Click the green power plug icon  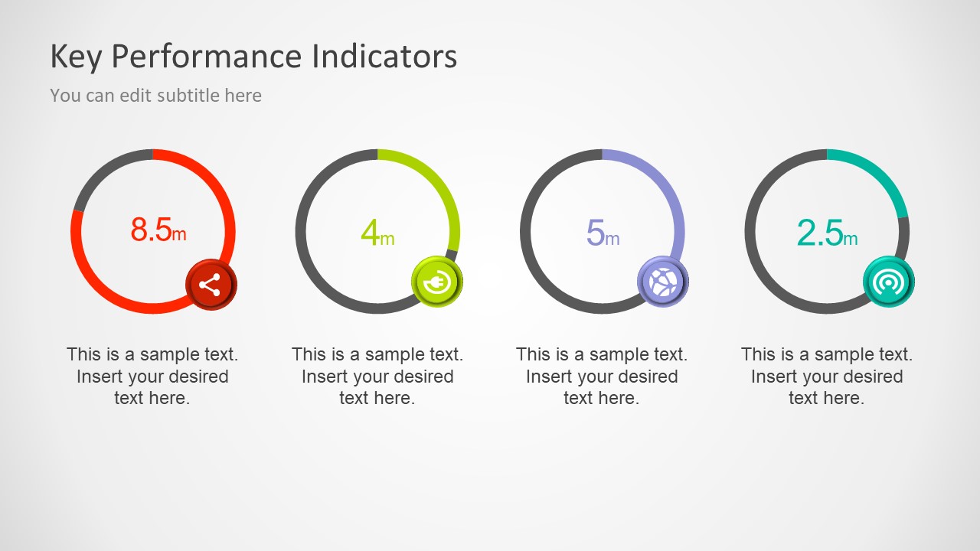(x=436, y=282)
